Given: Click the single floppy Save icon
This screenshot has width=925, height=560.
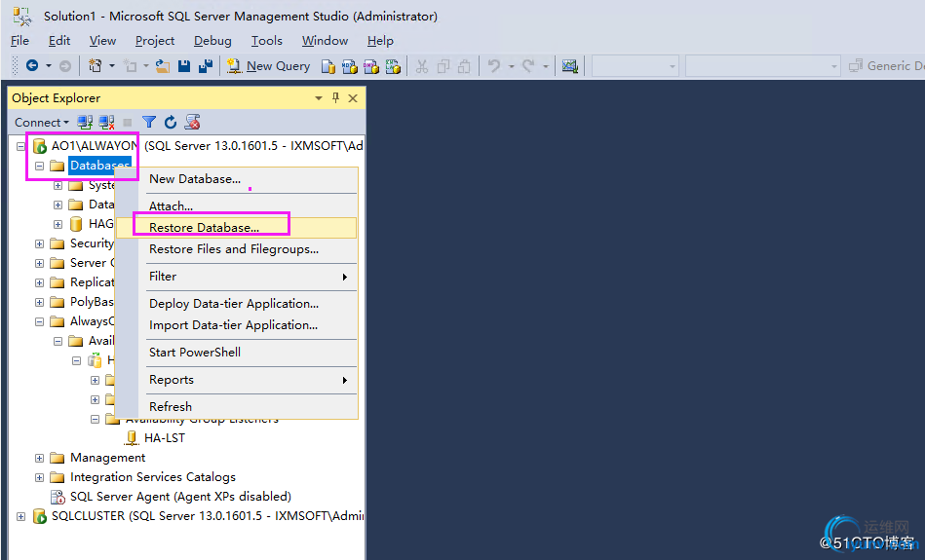Looking at the screenshot, I should point(184,66).
